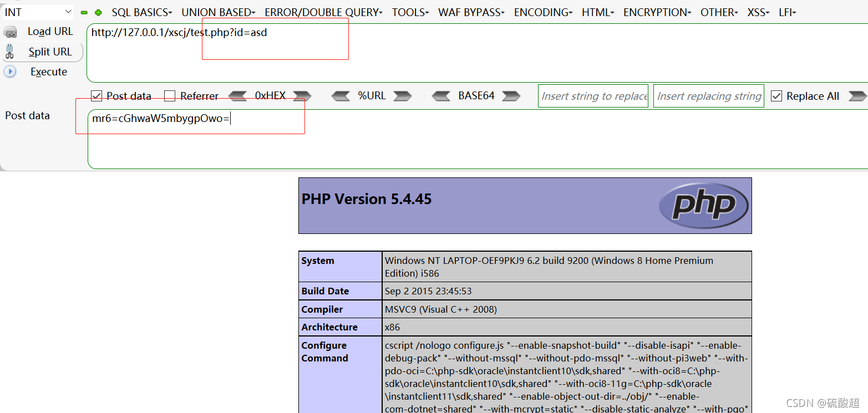Open the SQL BASICS menu
The image size is (868, 413).
[142, 12]
